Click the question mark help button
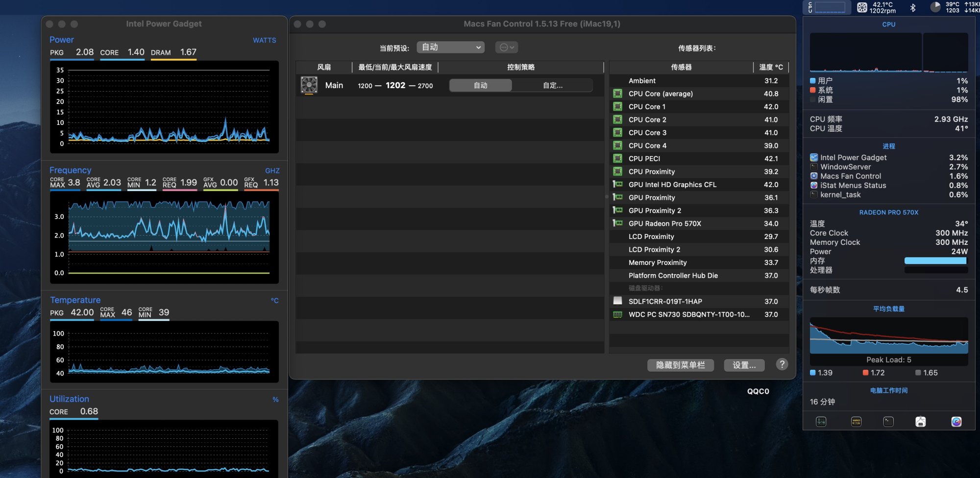 [782, 364]
